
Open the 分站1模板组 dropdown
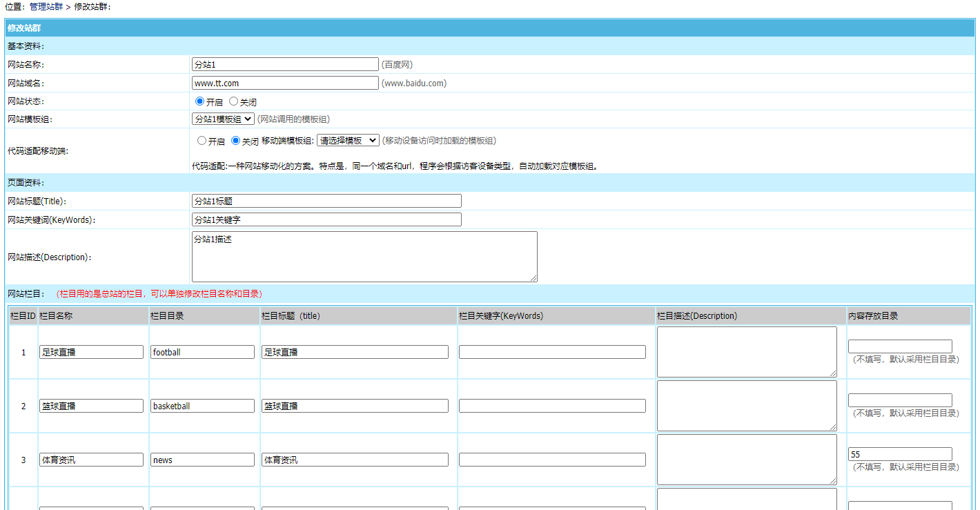(222, 118)
